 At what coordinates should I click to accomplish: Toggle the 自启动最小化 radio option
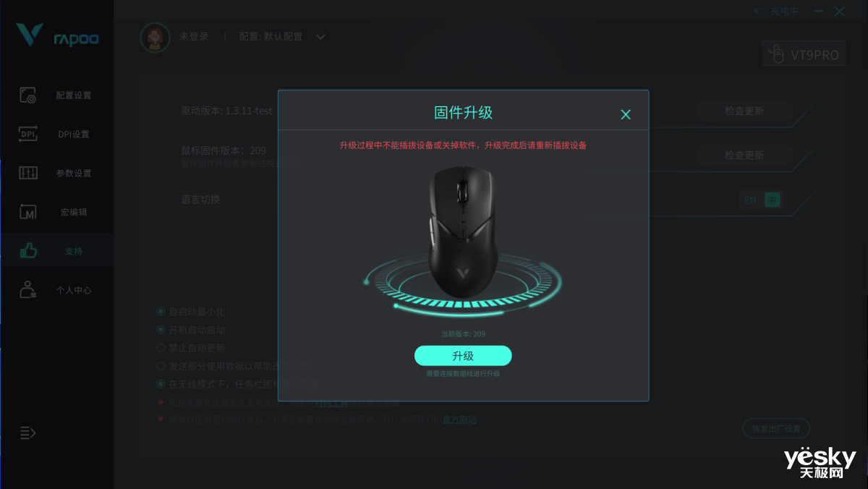tap(161, 311)
